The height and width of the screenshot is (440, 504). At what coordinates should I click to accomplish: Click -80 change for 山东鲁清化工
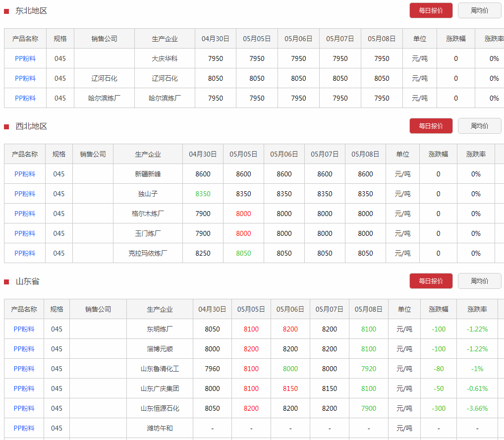pos(439,369)
